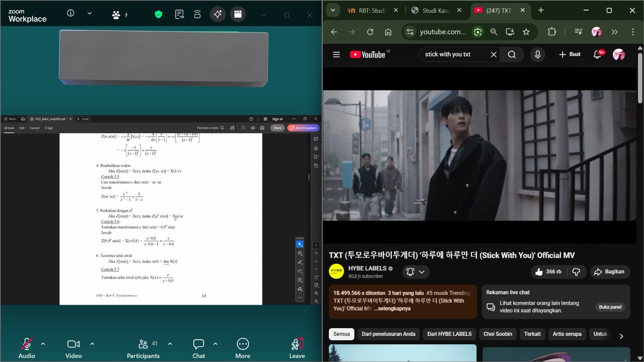Dislike the Stick With You video
The height and width of the screenshot is (362, 644).
(x=576, y=272)
